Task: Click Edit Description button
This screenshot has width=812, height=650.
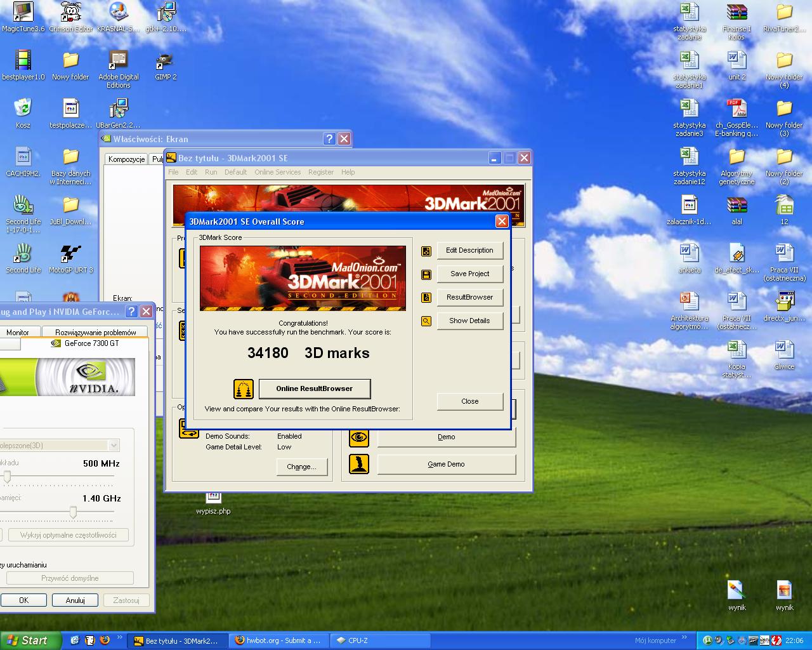Action: point(469,250)
